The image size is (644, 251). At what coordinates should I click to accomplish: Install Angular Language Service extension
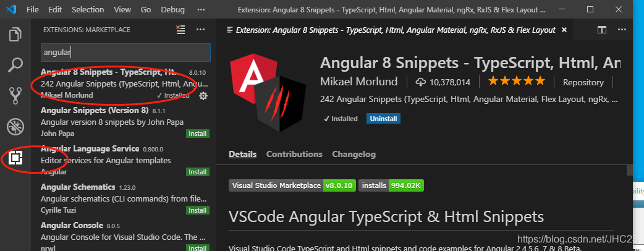coord(198,172)
